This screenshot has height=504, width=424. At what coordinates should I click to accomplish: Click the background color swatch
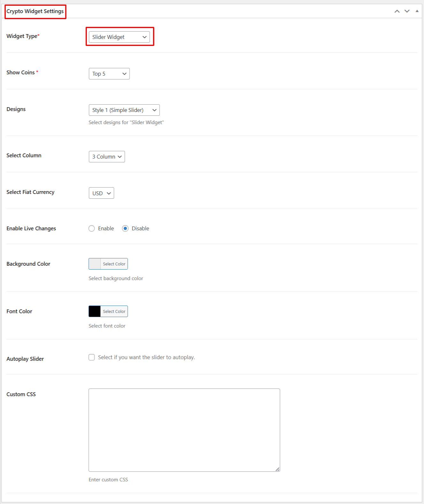[95, 264]
